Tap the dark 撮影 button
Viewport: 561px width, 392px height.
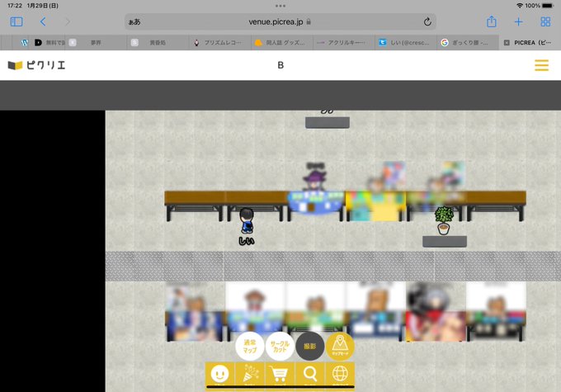[310, 346]
